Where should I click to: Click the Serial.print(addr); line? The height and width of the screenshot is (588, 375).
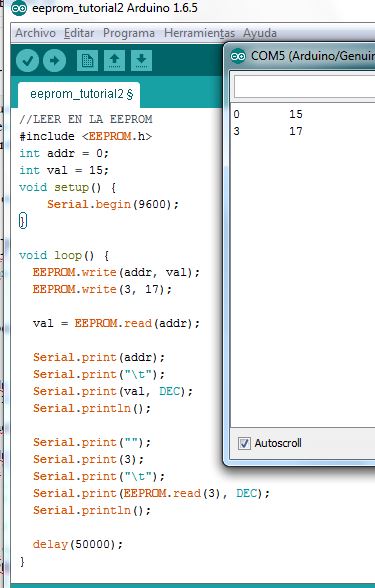click(x=99, y=357)
